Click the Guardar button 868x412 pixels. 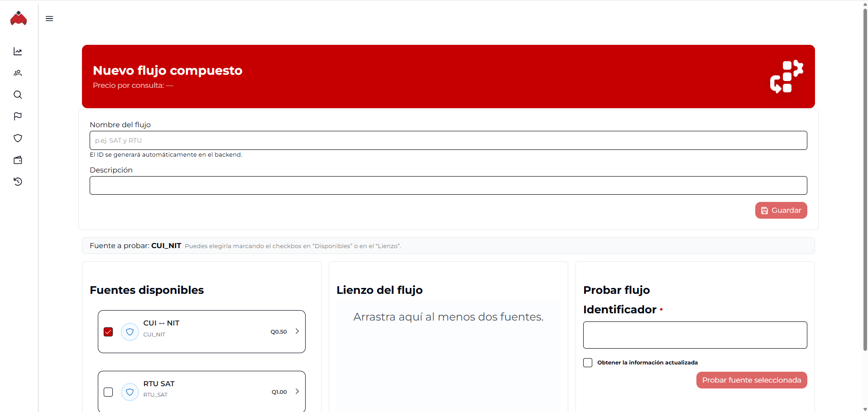coord(781,210)
